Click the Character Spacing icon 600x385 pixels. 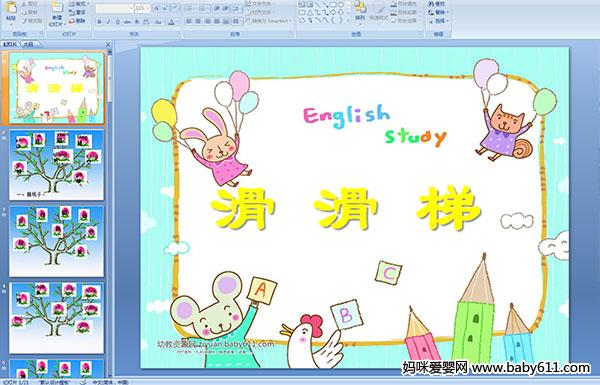point(147,22)
